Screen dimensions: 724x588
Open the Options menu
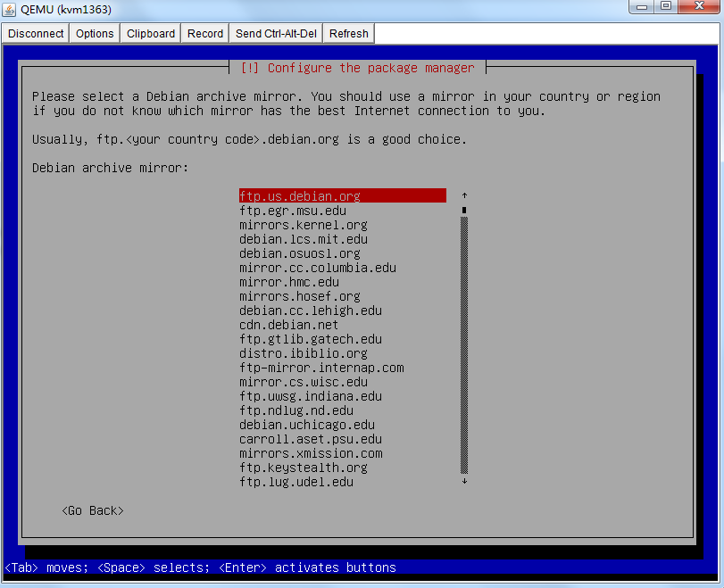click(95, 34)
